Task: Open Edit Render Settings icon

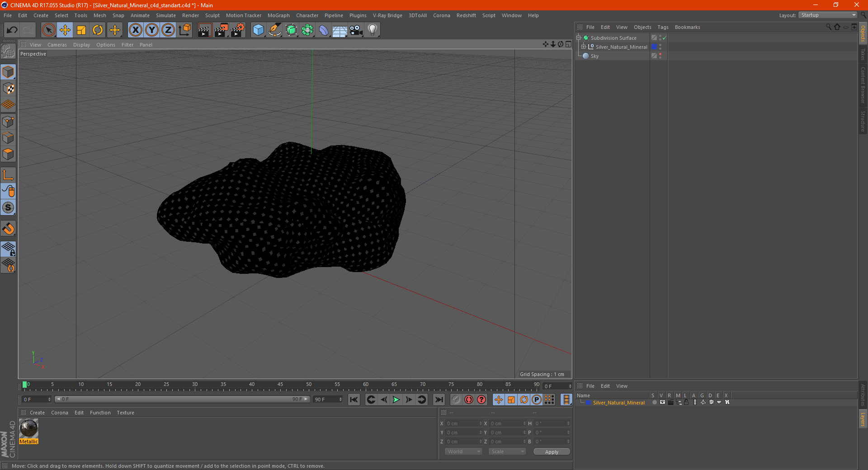Action: (x=238, y=30)
